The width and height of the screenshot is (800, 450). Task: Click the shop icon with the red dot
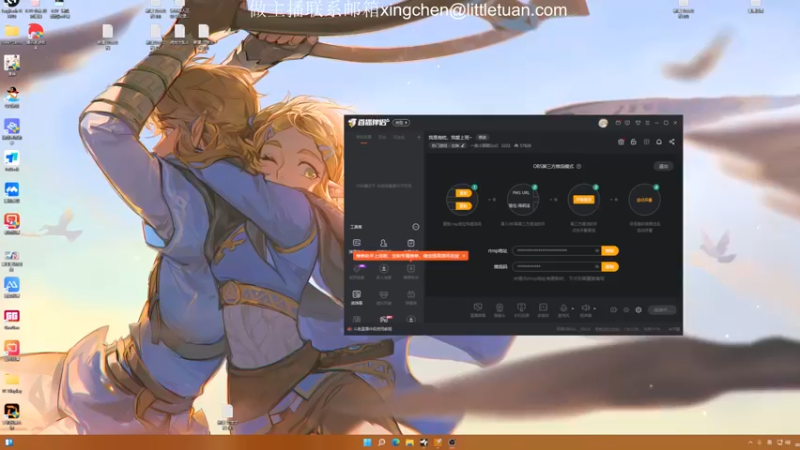[621, 142]
